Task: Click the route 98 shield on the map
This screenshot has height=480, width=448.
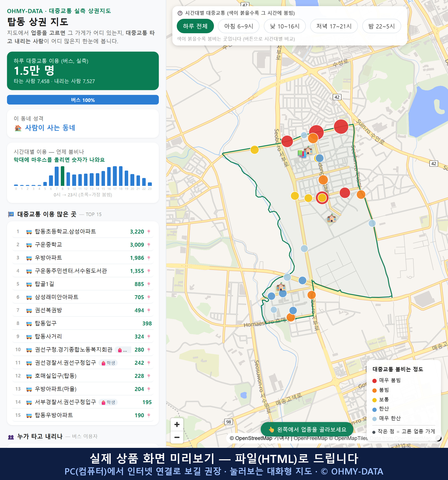Action: pyautogui.click(x=228, y=422)
